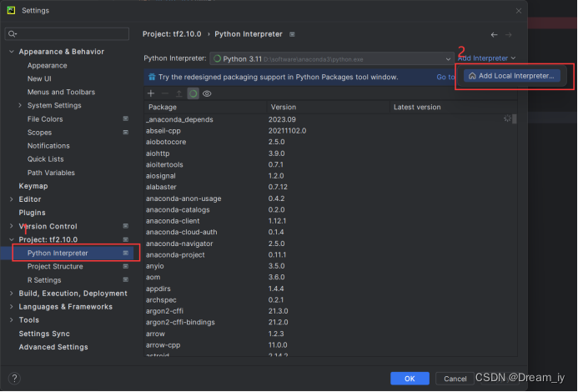Click the settings search input field
Viewport: 578px width, 392px height.
coord(71,34)
